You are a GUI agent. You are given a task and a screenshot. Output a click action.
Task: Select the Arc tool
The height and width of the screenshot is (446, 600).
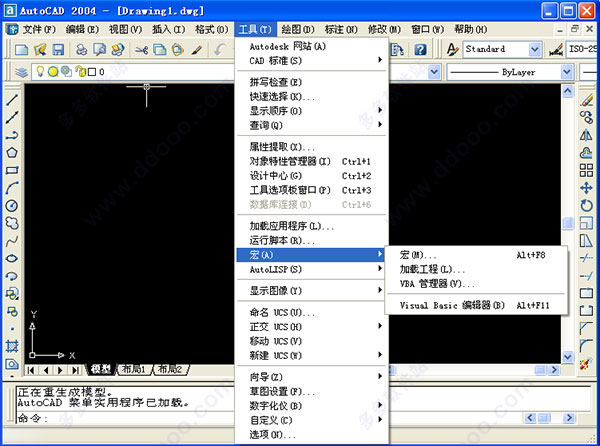pyautogui.click(x=11, y=188)
